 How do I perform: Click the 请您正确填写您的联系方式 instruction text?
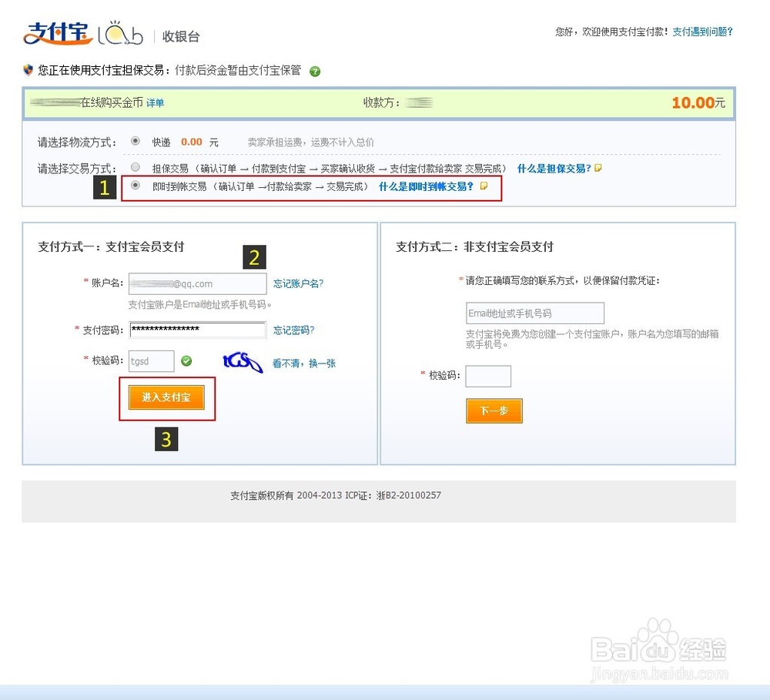563,281
